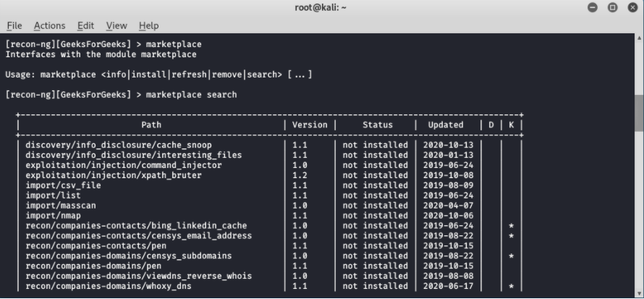Click the star for censys_email_address

coord(512,236)
